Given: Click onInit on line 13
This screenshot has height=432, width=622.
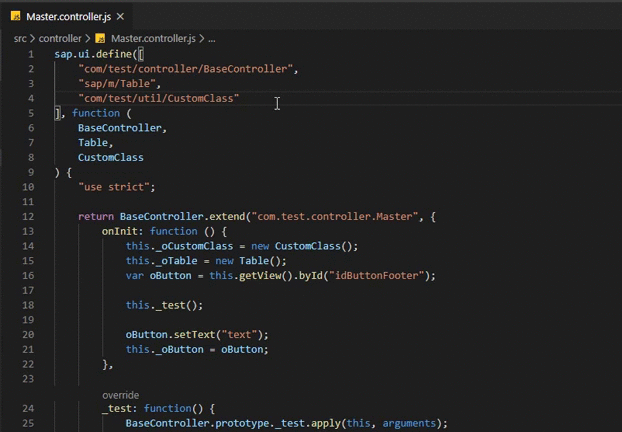Looking at the screenshot, I should click(119, 231).
